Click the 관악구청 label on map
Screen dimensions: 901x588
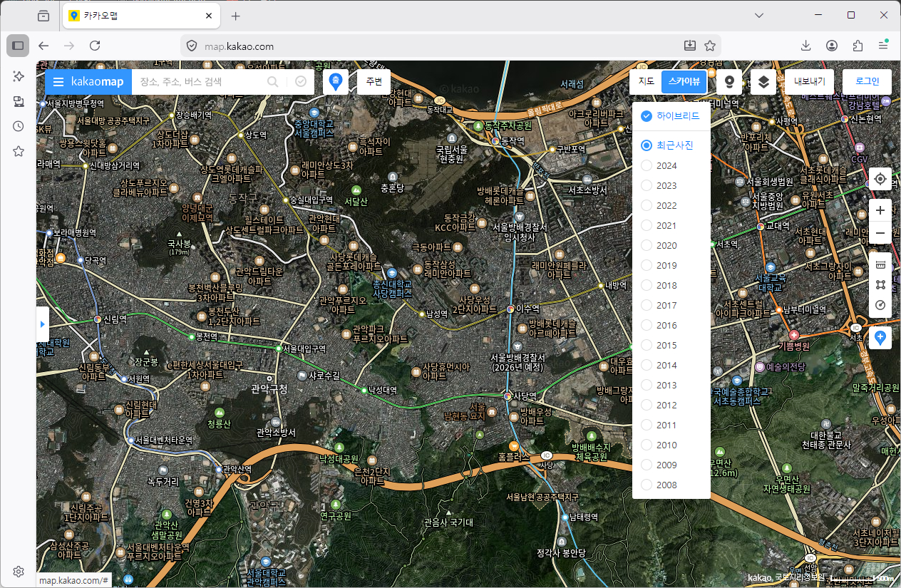[x=269, y=389]
